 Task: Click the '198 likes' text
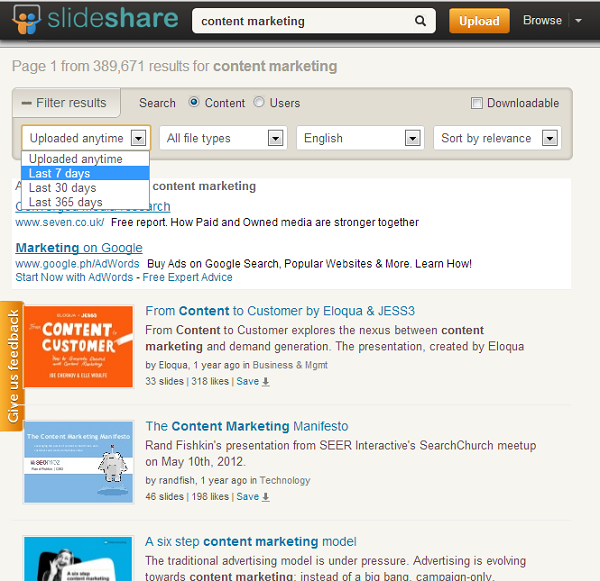tap(210, 496)
